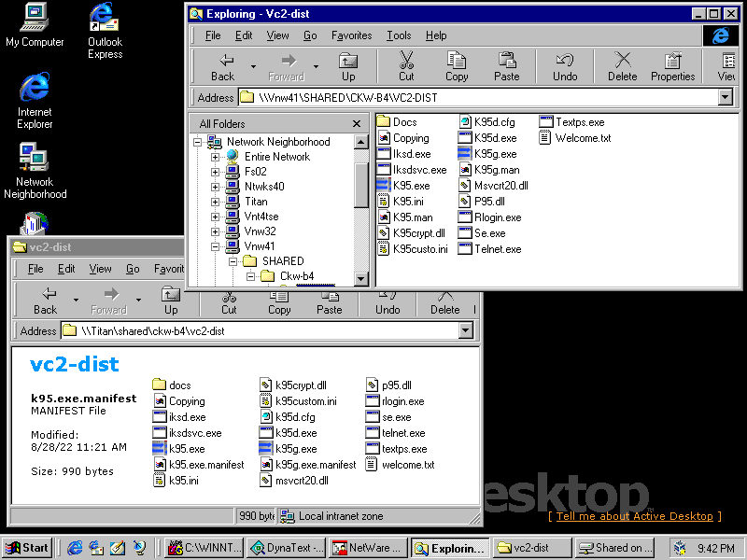The height and width of the screenshot is (560, 747).
Task: Click scroll up arrow in folder tree
Action: 361,142
